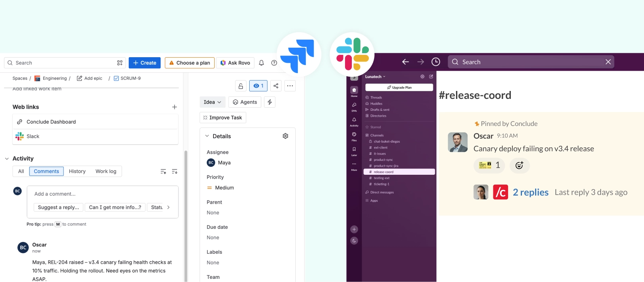The image size is (644, 282).
Task: Click the Slack add plus button
Action: point(354,229)
